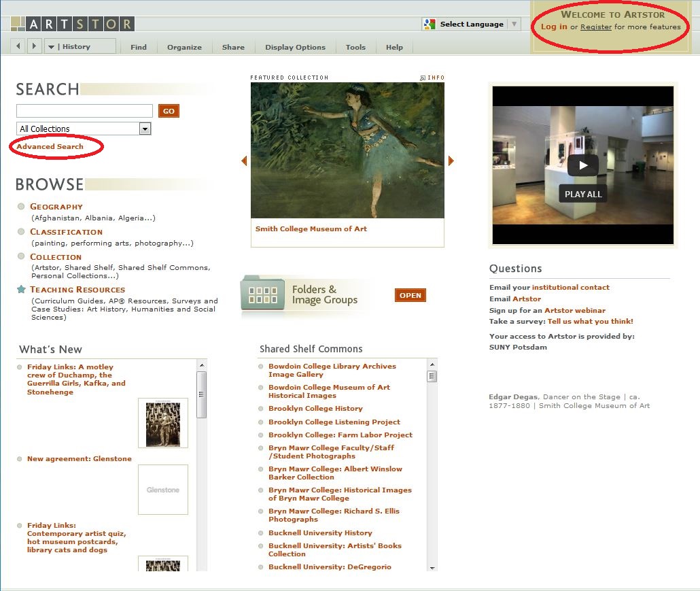This screenshot has width=700, height=591.
Task: Open Friday Links: A motley crew article
Action: point(76,379)
